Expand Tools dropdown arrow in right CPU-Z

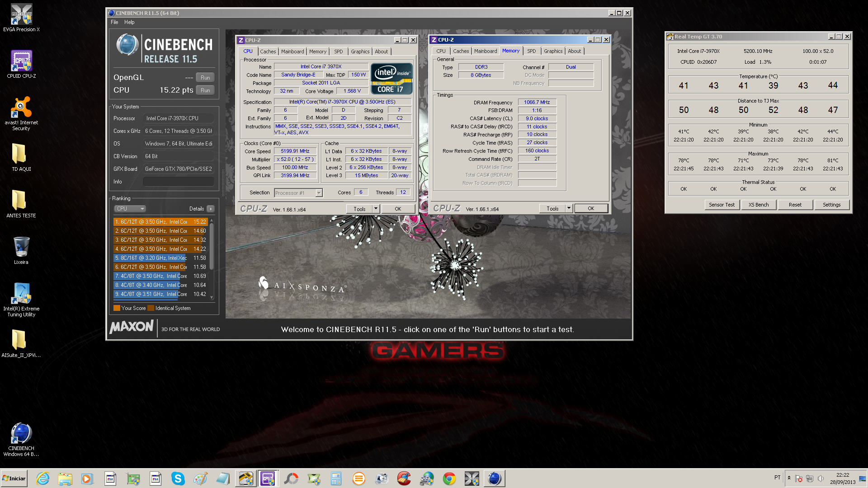click(569, 208)
